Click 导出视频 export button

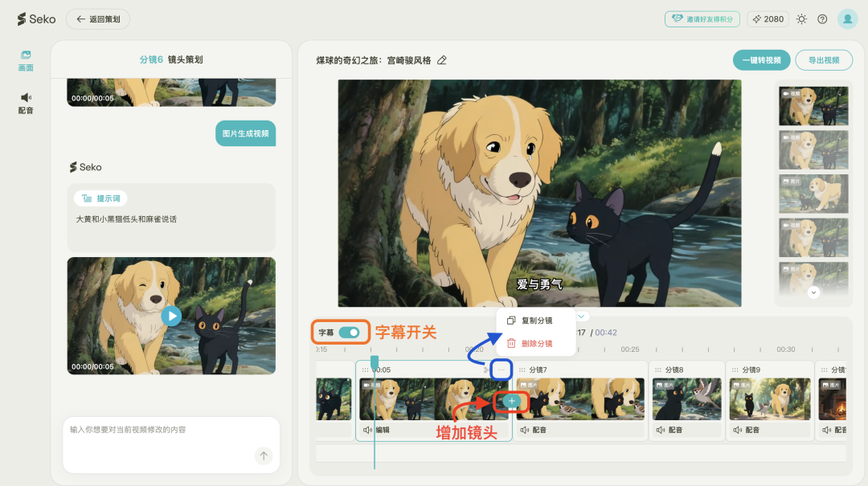(x=824, y=60)
